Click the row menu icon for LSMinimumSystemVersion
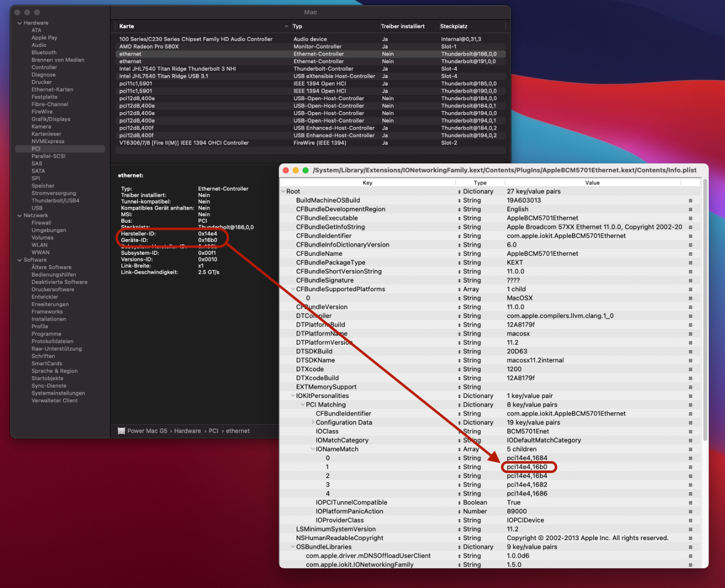 (x=690, y=529)
